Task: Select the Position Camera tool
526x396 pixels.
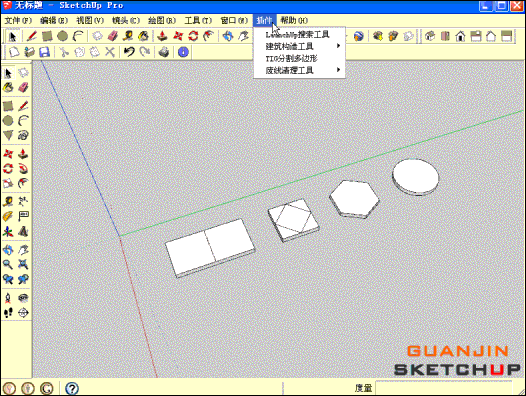Action: (8, 298)
